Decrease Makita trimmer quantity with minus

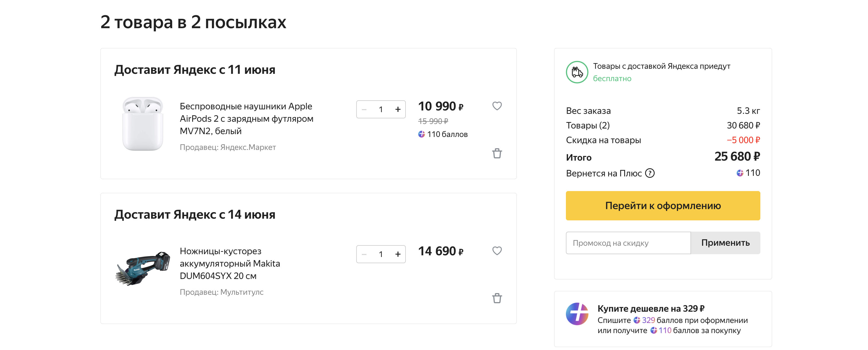coord(364,254)
